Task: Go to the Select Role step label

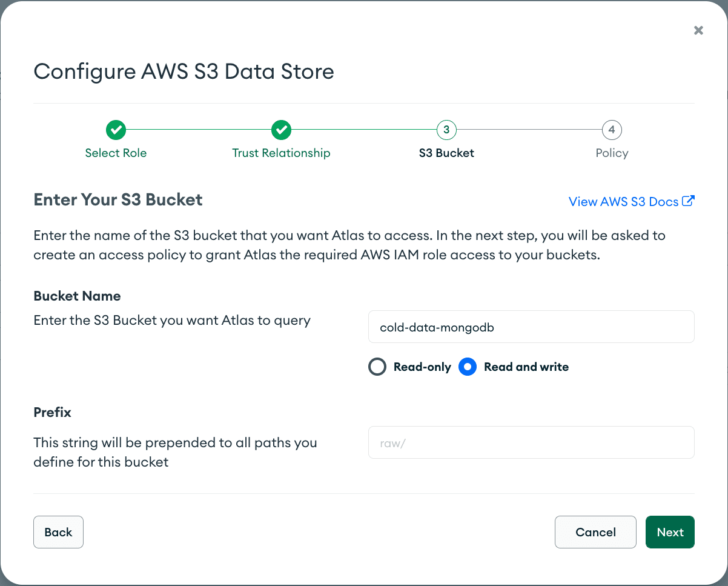Action: 116,153
